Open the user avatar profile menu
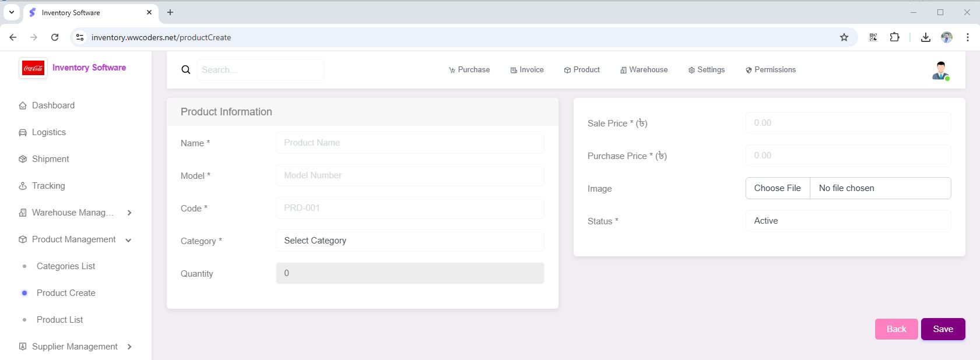 coord(940,70)
